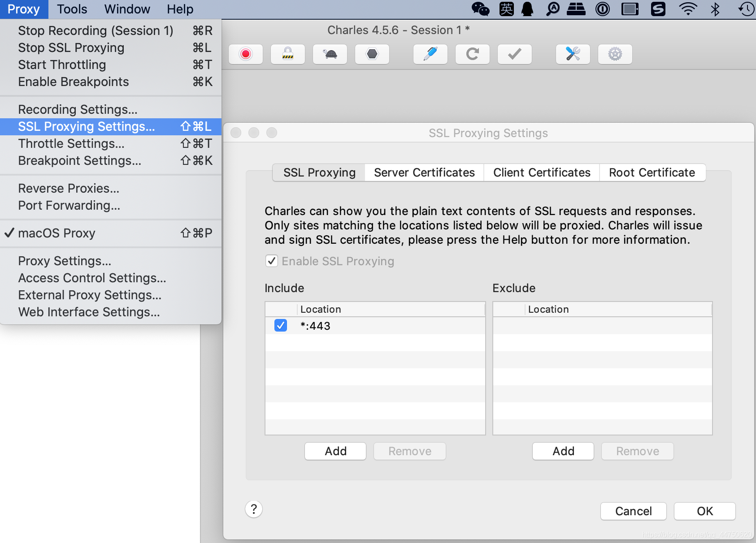Click the red Record button in Charles toolbar
The image size is (756, 543).
[x=246, y=54]
